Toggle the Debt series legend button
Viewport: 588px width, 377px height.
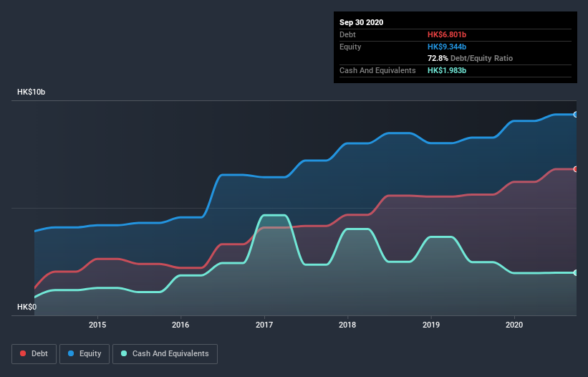pos(34,354)
